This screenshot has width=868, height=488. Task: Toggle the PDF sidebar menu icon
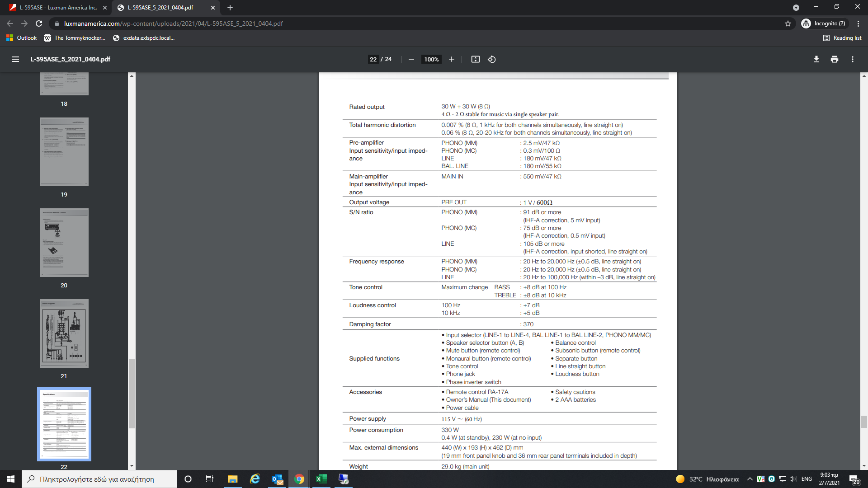tap(15, 59)
